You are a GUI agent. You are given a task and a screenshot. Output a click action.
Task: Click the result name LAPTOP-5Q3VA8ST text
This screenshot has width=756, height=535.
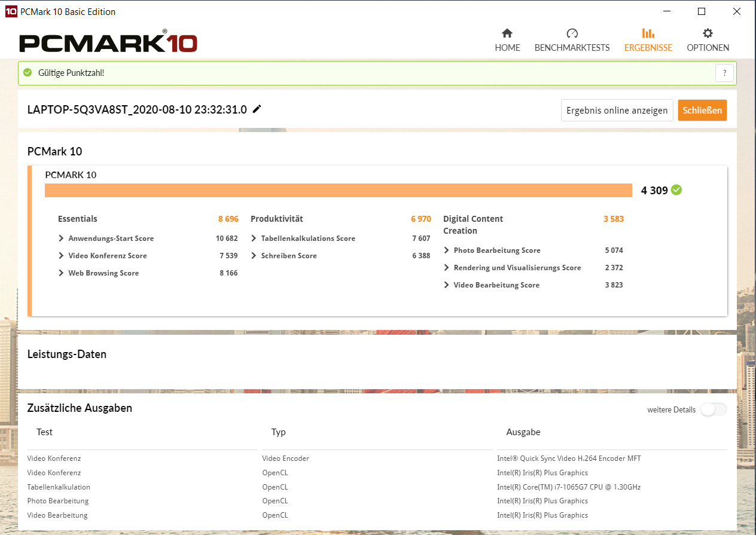[137, 109]
